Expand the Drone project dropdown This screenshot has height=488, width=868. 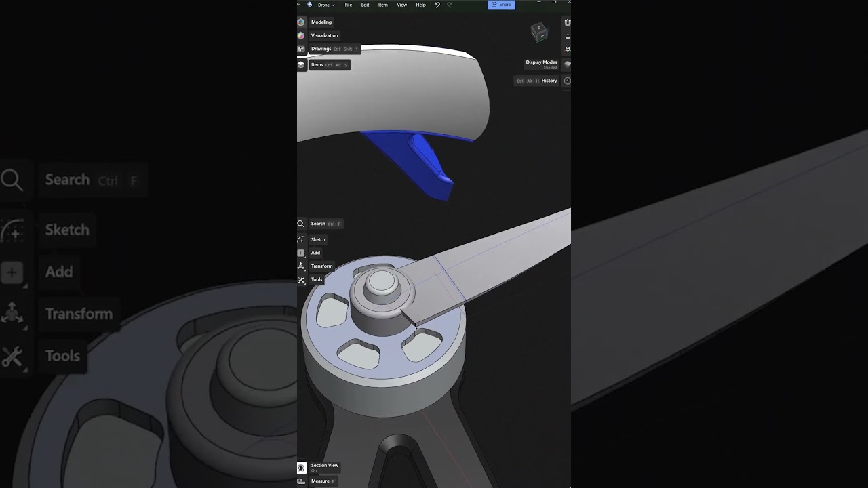tap(326, 5)
